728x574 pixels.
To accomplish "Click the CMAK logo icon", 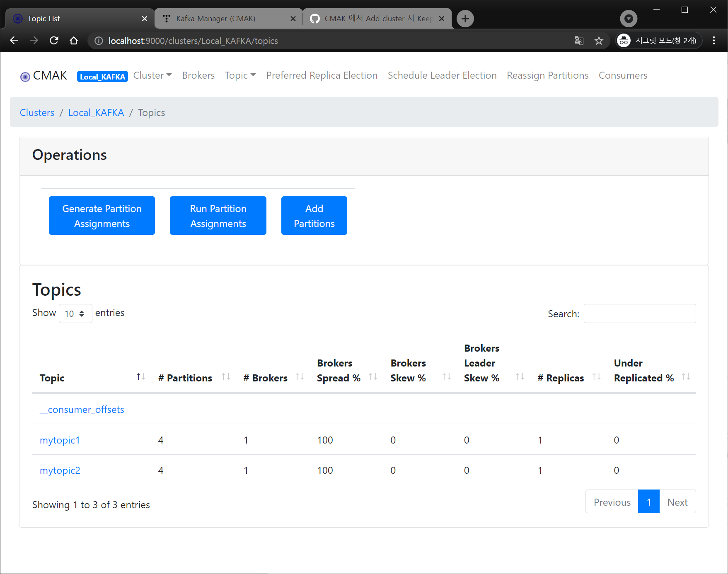I will coord(25,77).
